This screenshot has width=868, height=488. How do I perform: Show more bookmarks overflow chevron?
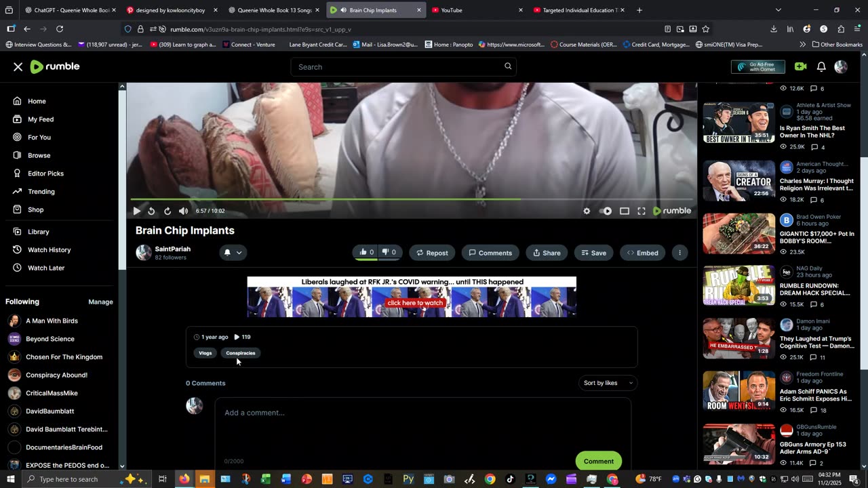[x=803, y=45]
